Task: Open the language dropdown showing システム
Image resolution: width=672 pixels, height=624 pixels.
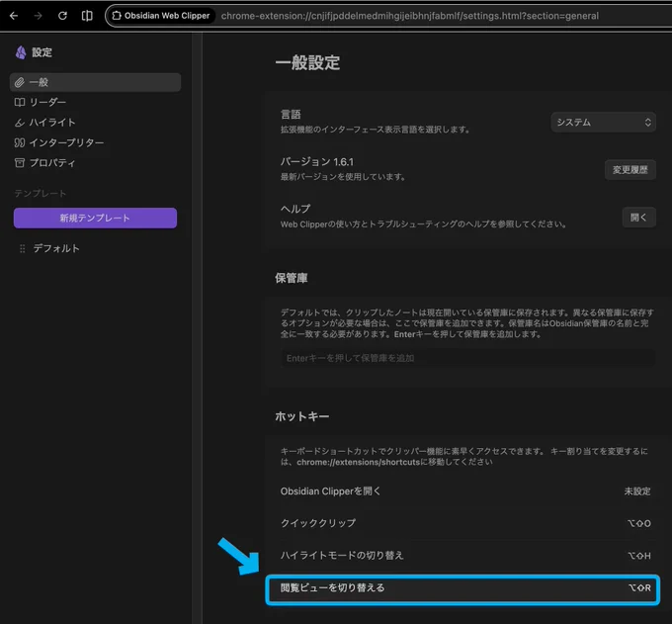Action: tap(603, 123)
